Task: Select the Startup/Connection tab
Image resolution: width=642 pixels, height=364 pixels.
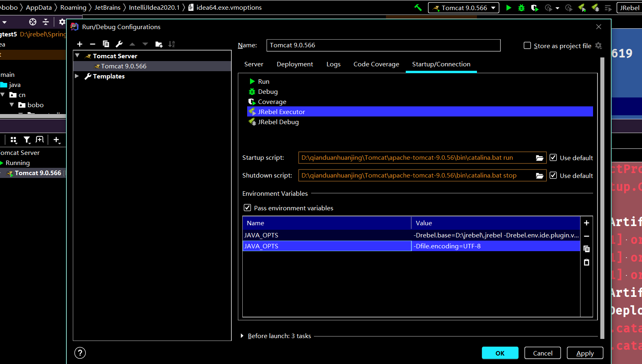Action: [441, 64]
